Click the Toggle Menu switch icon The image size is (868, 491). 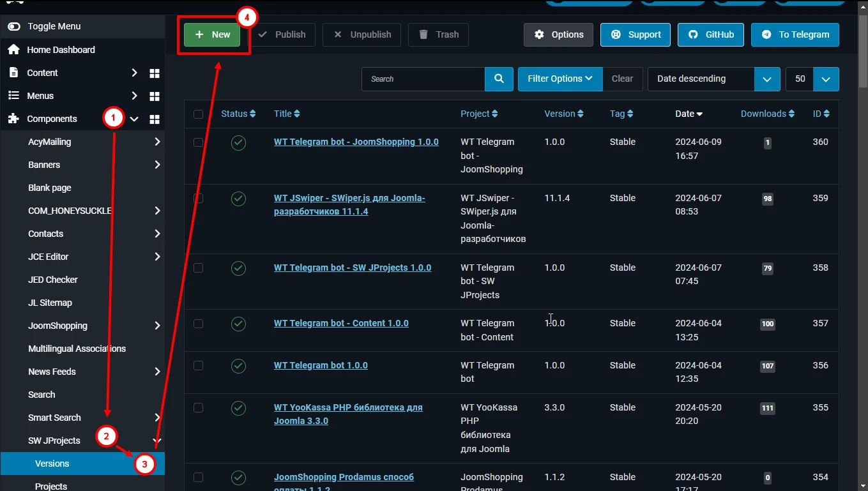13,27
